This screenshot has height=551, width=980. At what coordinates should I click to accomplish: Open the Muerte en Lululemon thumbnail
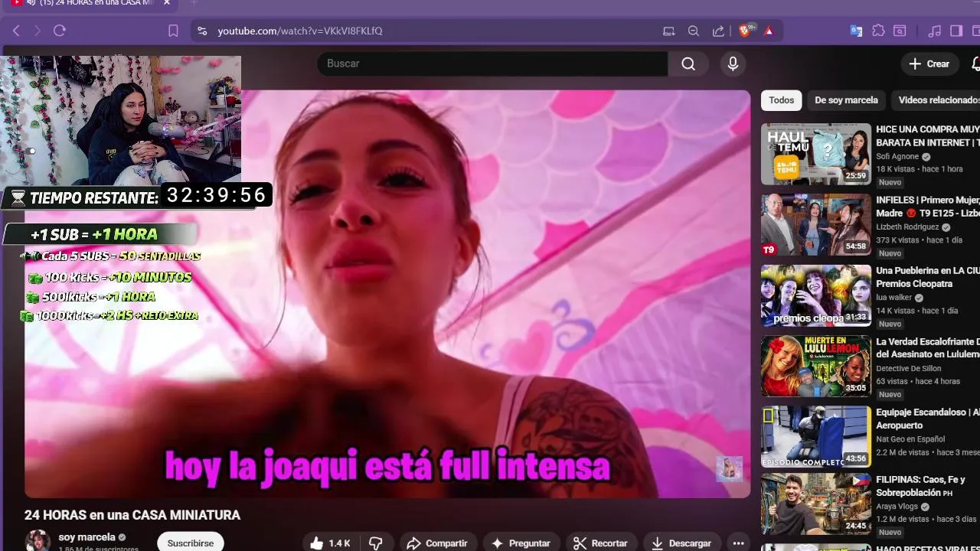[x=816, y=367]
